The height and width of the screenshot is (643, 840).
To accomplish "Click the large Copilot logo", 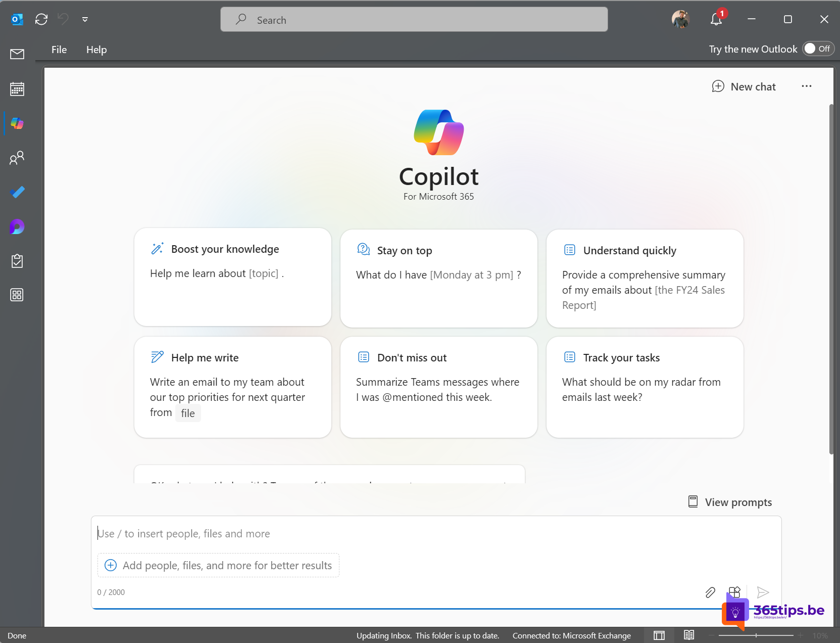I will pyautogui.click(x=439, y=132).
